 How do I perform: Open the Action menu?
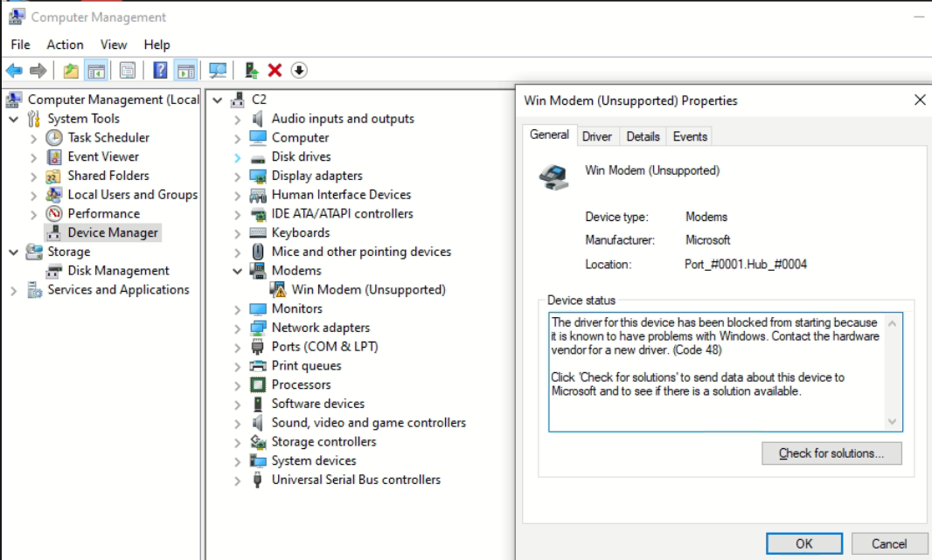65,45
